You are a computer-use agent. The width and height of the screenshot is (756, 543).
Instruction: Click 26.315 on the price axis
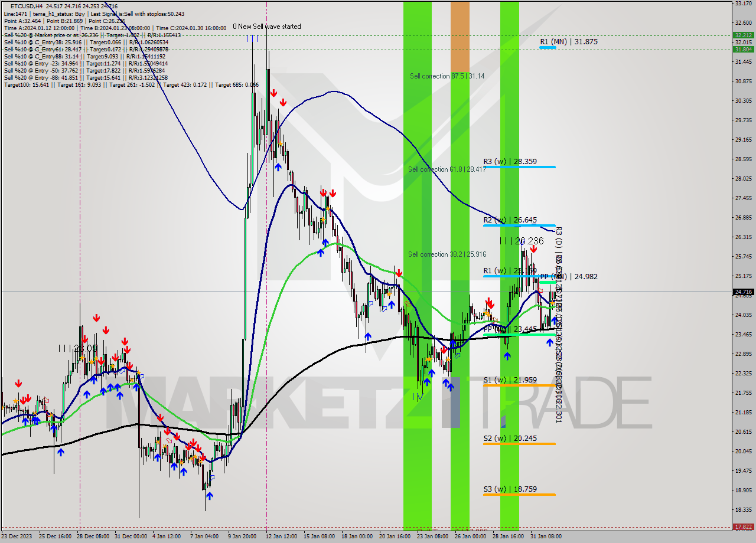(x=743, y=237)
